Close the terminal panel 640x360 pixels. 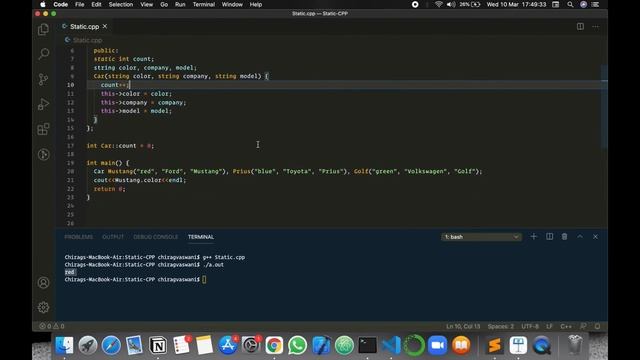click(x=596, y=237)
